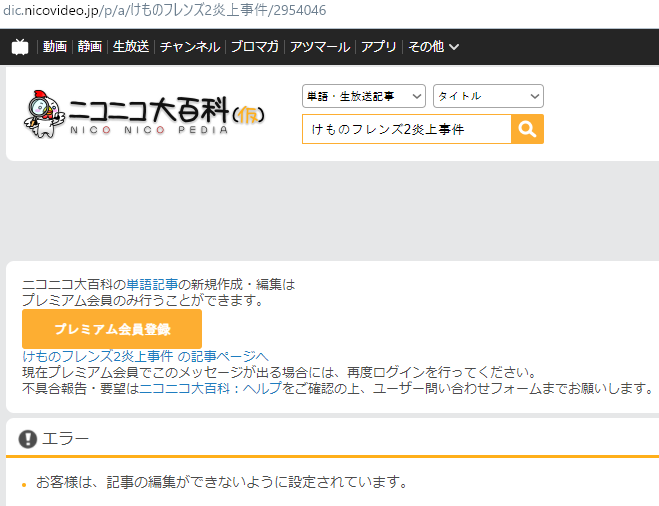
Task: Click text プレミアム会員のみ行うことができます。
Action: 143,300
